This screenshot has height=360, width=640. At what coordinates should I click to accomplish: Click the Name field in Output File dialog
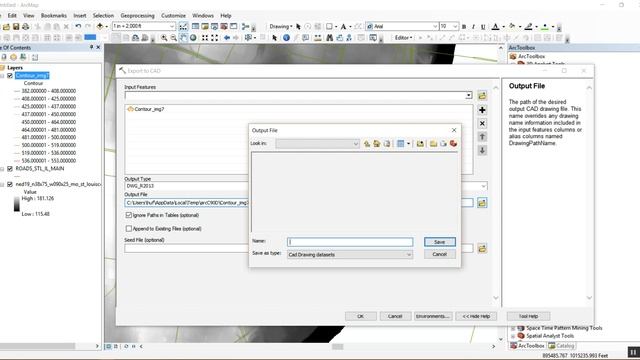350,242
